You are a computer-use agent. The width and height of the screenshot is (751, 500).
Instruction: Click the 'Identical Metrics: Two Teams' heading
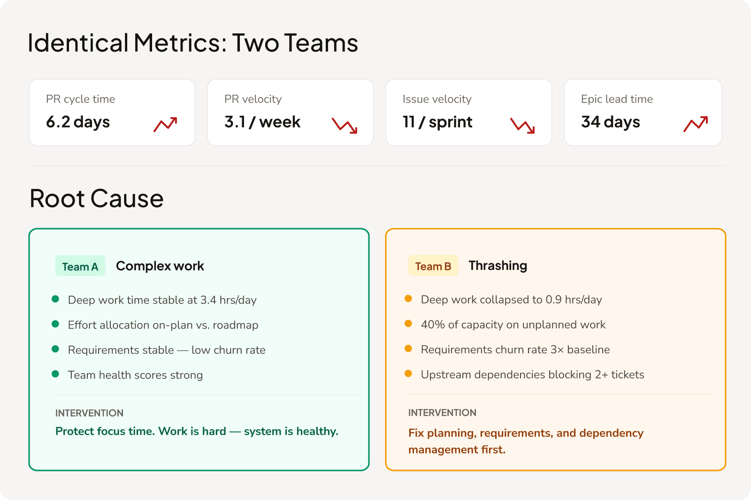point(193,43)
